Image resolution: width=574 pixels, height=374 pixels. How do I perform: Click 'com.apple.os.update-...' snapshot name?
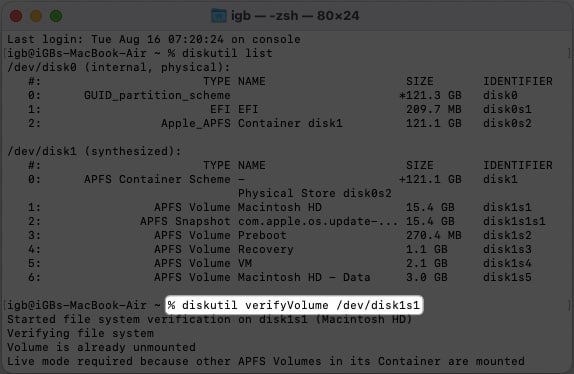pos(318,221)
